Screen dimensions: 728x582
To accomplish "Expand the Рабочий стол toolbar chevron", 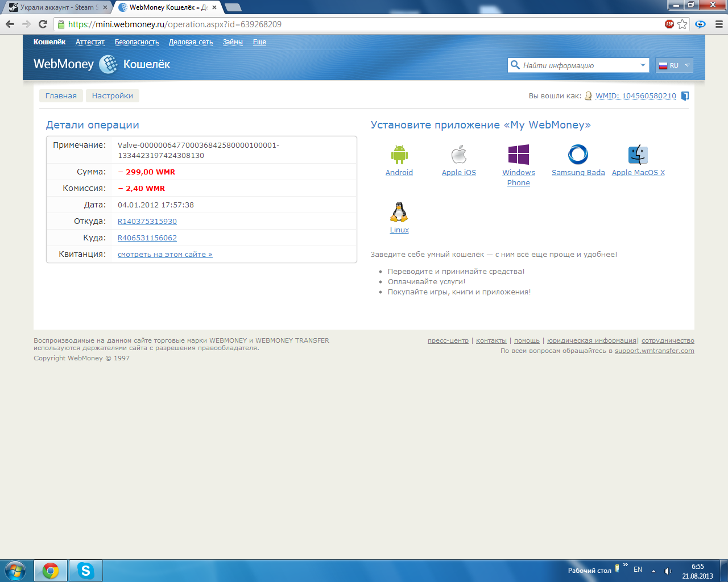I will click(x=626, y=566).
